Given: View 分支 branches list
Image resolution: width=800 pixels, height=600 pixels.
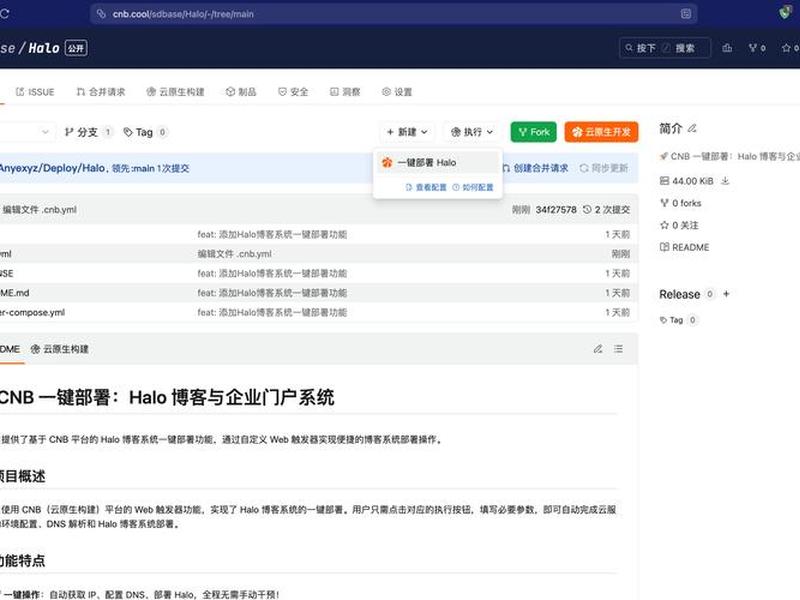Looking at the screenshot, I should coord(88,132).
